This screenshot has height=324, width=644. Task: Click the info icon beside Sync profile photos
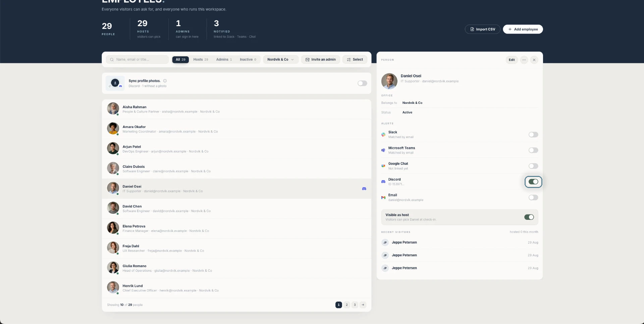click(x=165, y=81)
